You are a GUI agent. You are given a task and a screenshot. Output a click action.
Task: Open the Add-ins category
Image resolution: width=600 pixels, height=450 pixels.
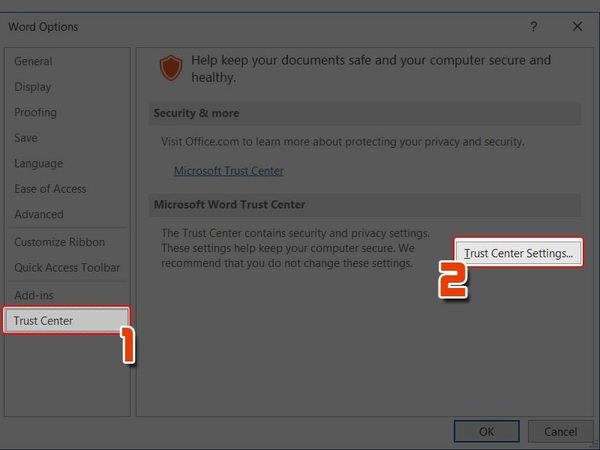[34, 295]
